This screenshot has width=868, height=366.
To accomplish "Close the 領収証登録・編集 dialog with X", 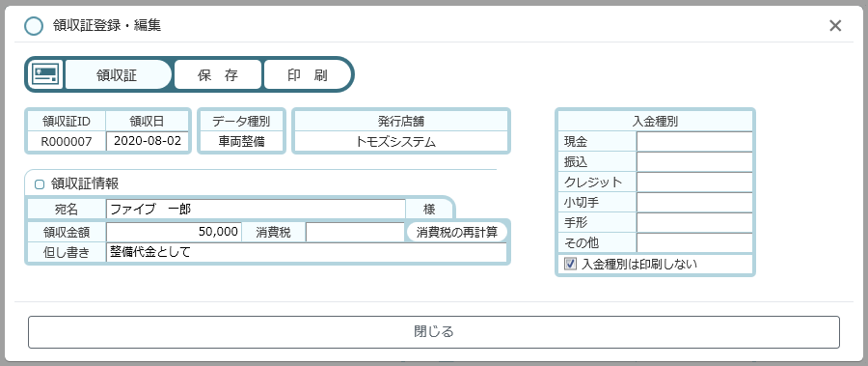I will click(835, 25).
